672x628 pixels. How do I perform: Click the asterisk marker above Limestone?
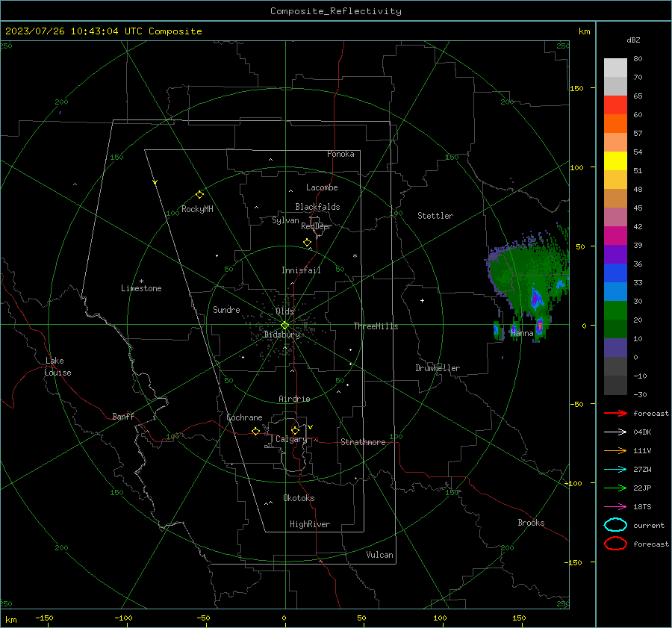click(141, 282)
